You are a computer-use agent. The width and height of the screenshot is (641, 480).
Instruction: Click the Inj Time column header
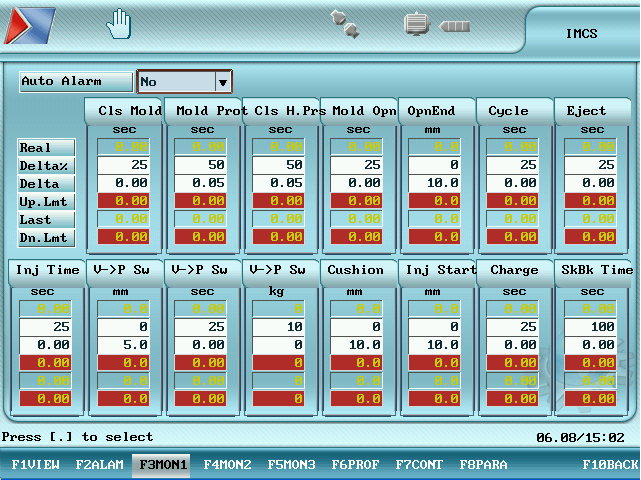[47, 270]
